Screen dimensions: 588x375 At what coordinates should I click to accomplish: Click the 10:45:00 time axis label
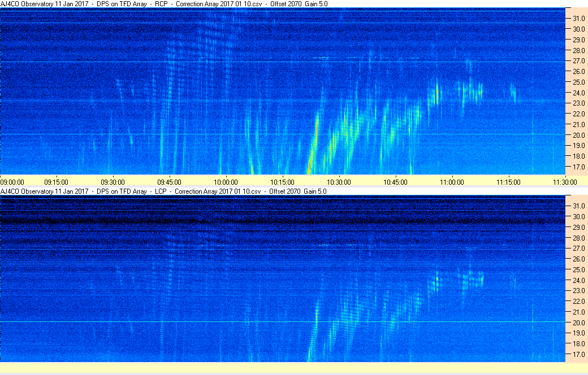click(395, 182)
